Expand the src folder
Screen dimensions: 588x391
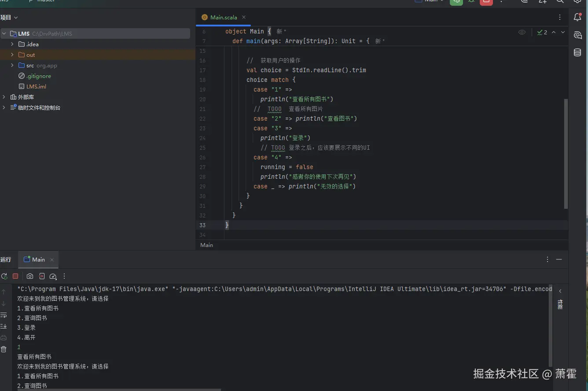[x=12, y=65]
